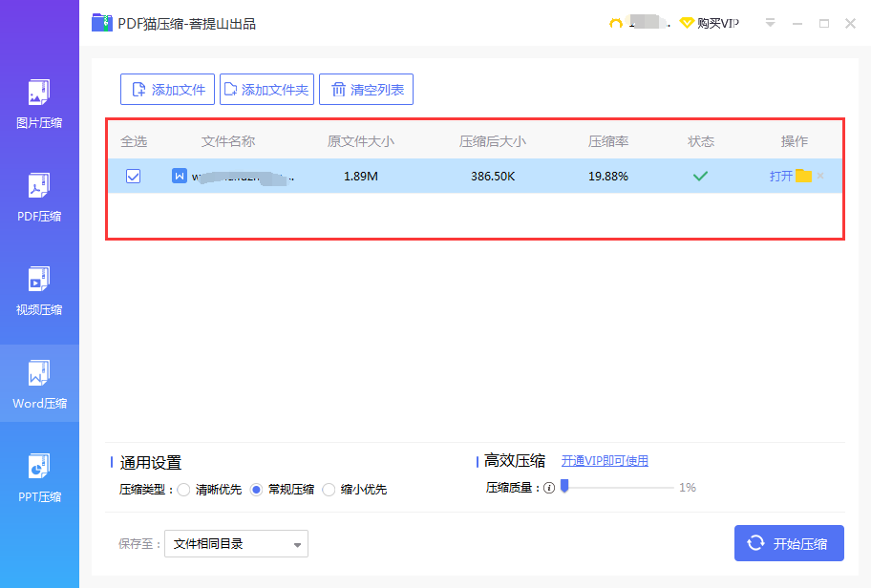This screenshot has height=588, width=871.
Task: Click the 压缩质量 info icon
Action: [549, 488]
